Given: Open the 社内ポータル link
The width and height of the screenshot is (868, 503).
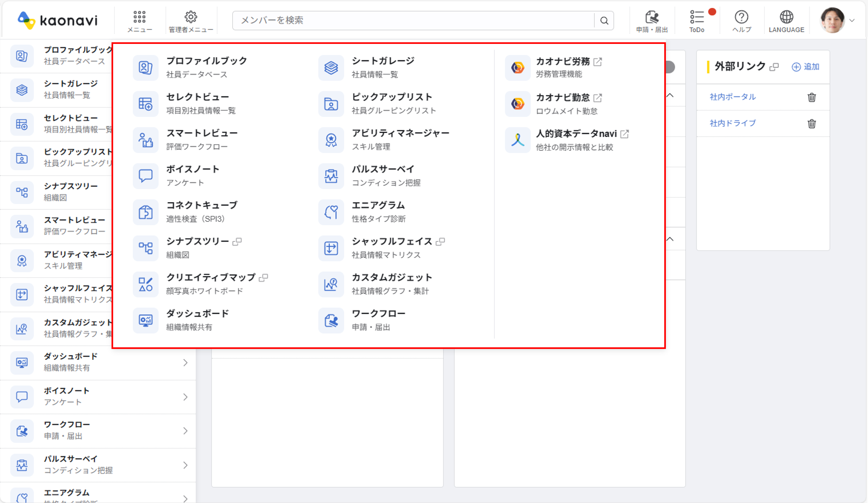Looking at the screenshot, I should coord(733,97).
